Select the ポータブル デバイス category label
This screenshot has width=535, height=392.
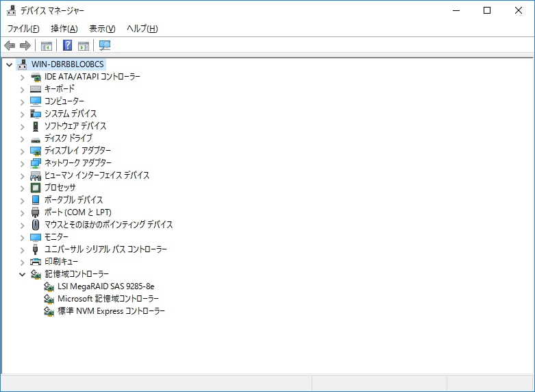pyautogui.click(x=74, y=200)
